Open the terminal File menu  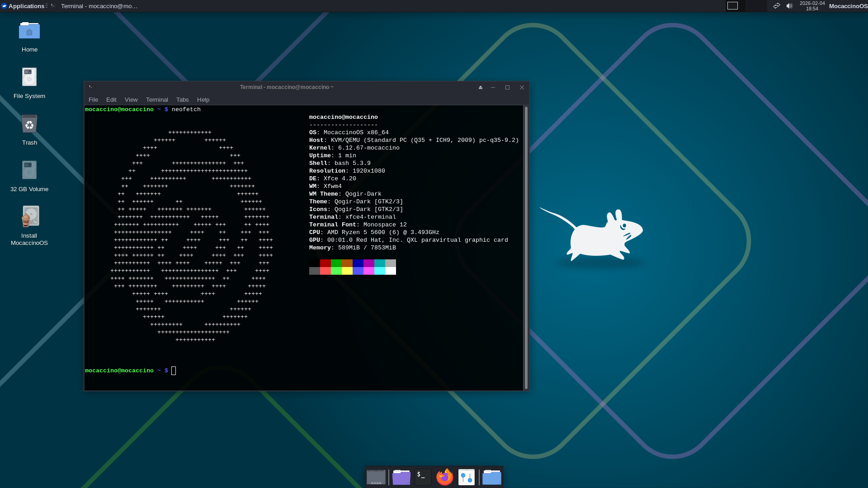(93, 99)
